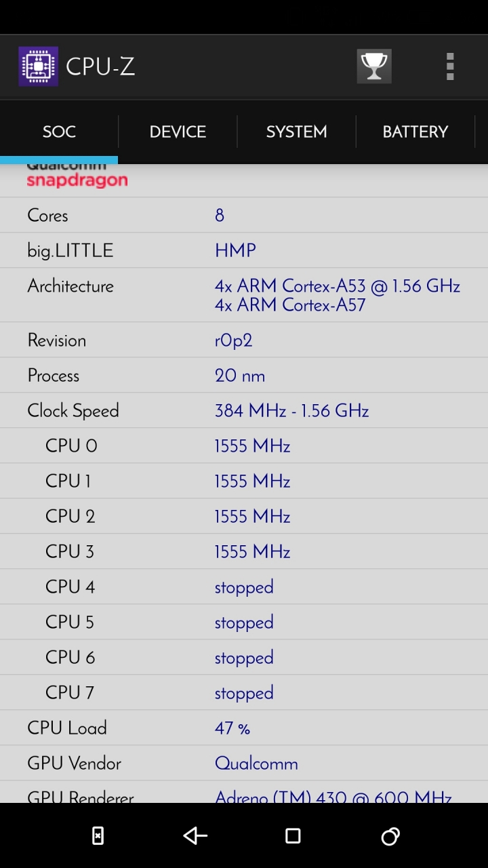Screen dimensions: 488x868
Task: Tap the square home navigation button
Action: 293,835
